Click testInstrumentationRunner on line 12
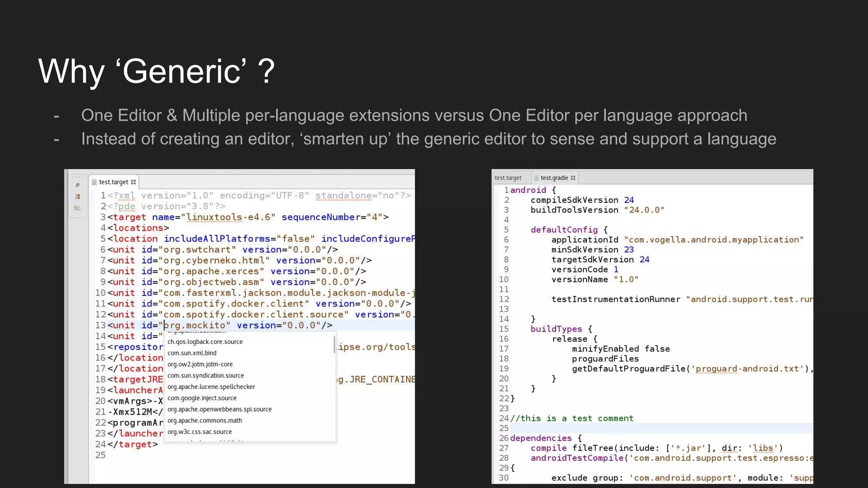Screen dimensions: 868x488 (616, 299)
